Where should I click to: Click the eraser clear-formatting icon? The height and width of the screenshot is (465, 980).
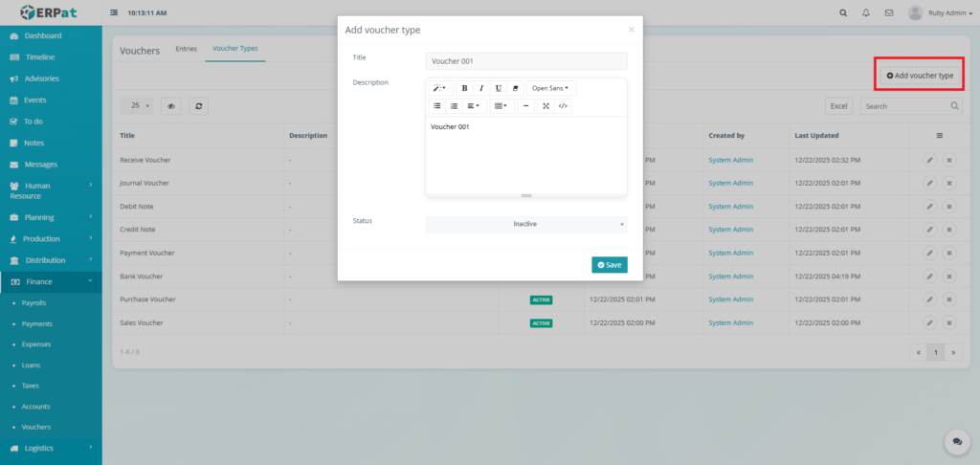click(515, 88)
